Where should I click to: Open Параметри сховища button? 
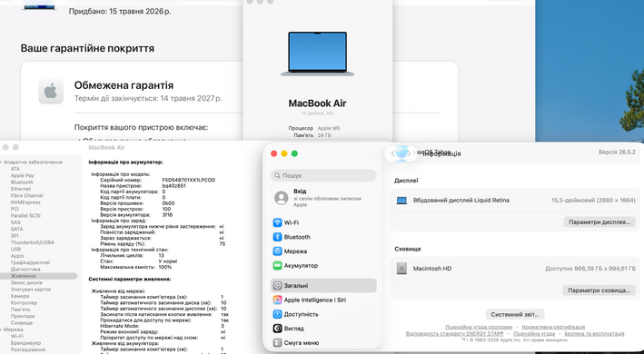599,290
